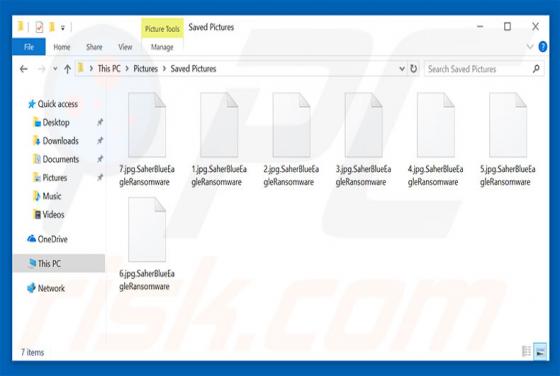Open Desktop in the navigation pane

[x=51, y=122]
